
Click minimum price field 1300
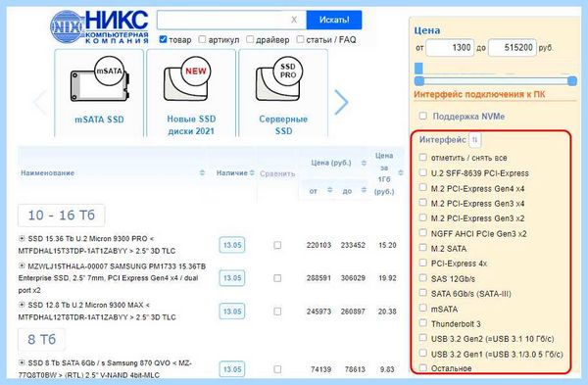point(450,48)
